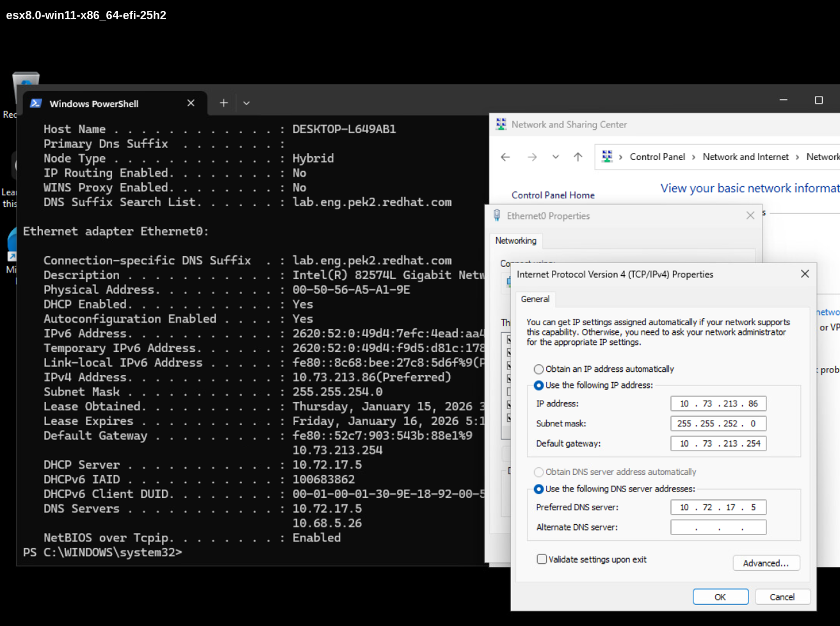Close the Ethernet0 Properties dialog
Viewport: 840px width, 626px height.
[750, 216]
